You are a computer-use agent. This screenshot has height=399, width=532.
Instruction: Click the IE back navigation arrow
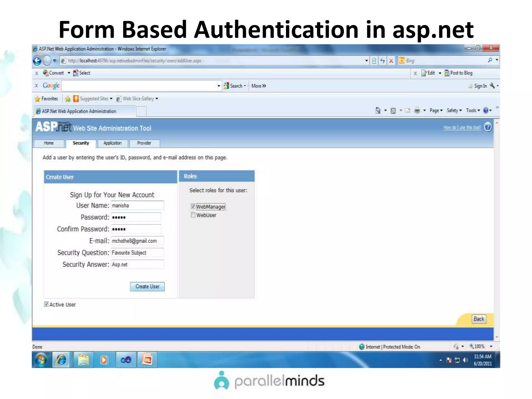[37, 61]
